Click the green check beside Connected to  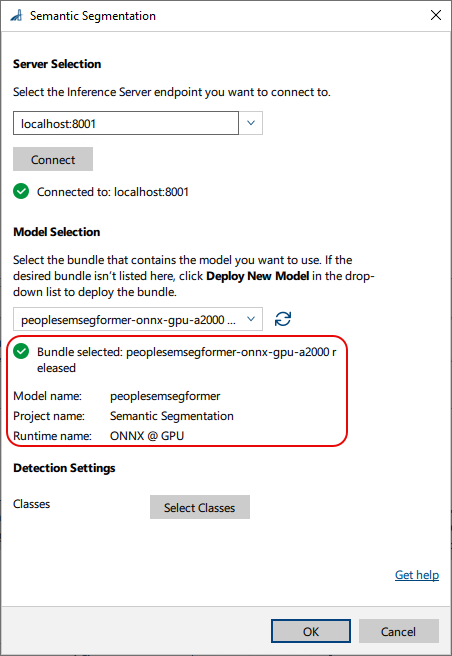point(21,192)
